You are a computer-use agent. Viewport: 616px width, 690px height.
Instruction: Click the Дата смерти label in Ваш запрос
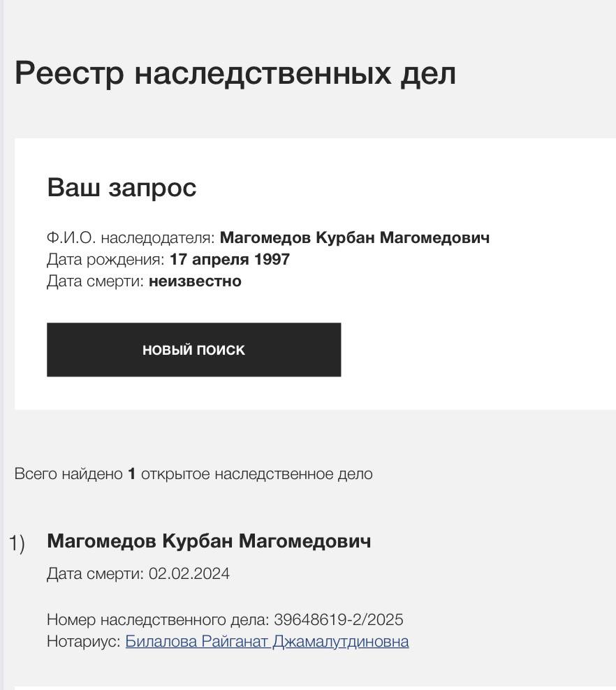click(95, 281)
